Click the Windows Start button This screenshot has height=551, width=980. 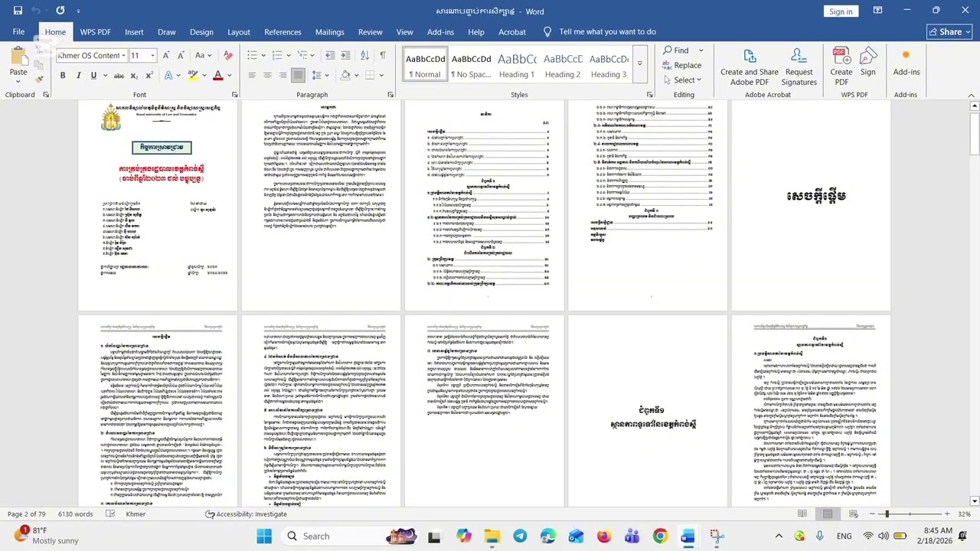(x=264, y=536)
